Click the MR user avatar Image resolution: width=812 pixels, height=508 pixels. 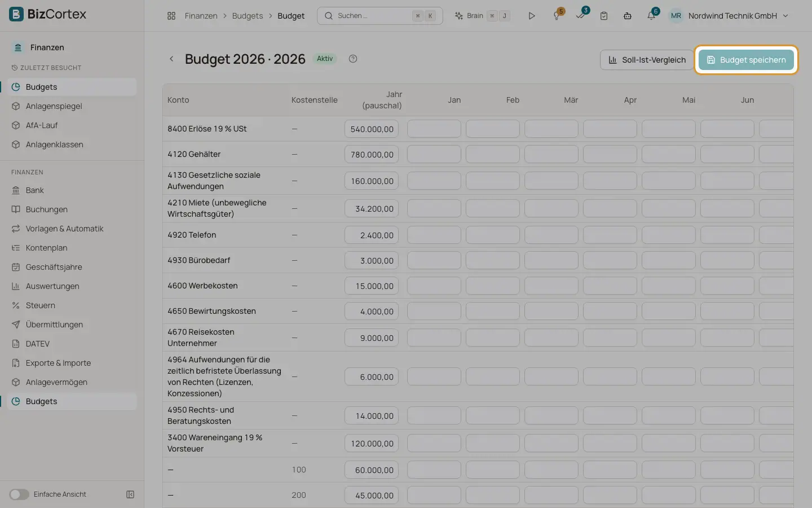pyautogui.click(x=676, y=16)
